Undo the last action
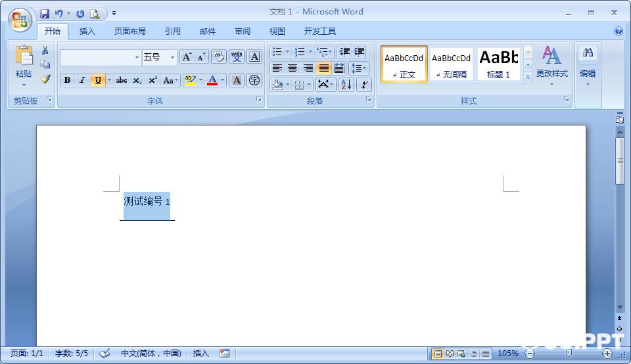Image resolution: width=631 pixels, height=364 pixels. pos(59,14)
